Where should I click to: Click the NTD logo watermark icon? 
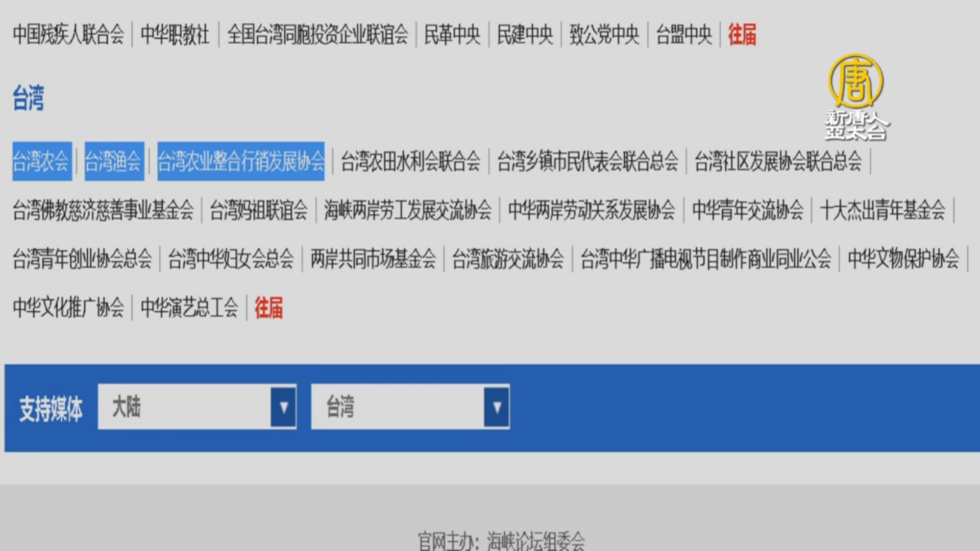(855, 82)
